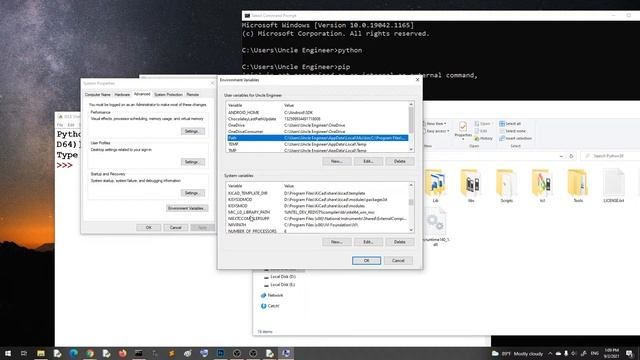Open the Windows Start menu

point(8,353)
